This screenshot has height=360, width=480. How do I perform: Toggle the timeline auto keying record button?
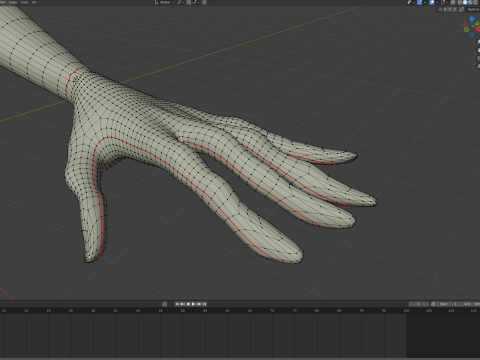click(x=165, y=304)
